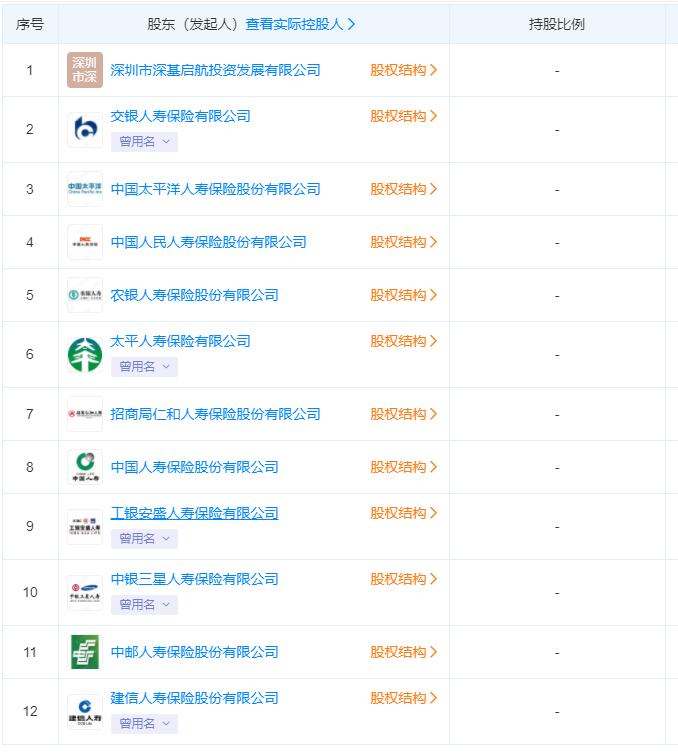Expand 曾用名 dropdown under 太平人寿
Viewport: 678px width, 753px height.
[x=144, y=367]
